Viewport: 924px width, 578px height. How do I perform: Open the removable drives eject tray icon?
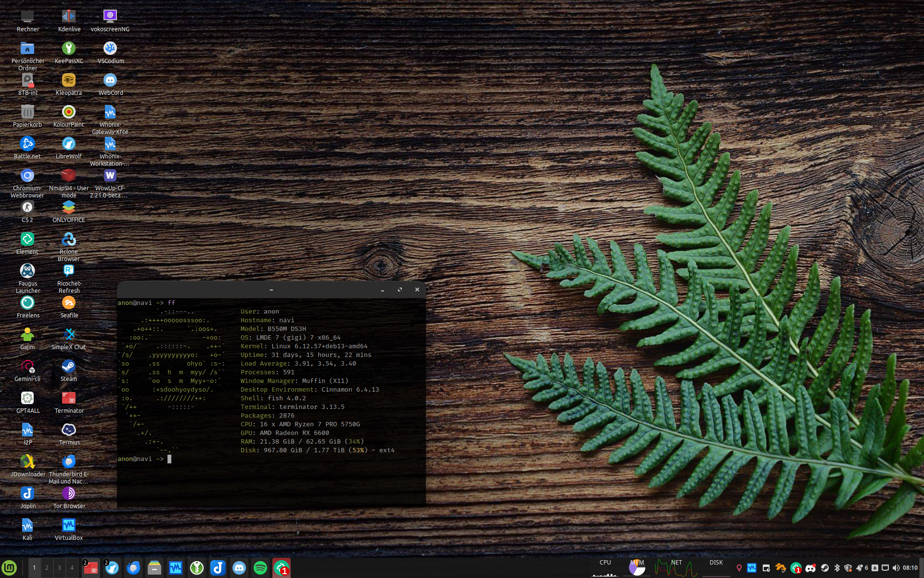[874, 568]
